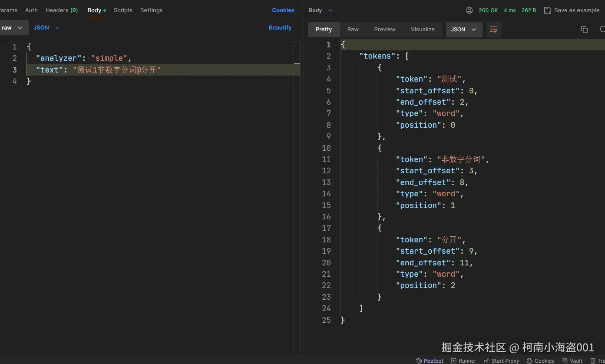The width and height of the screenshot is (605, 364).
Task: Click response line number 10
Action: click(326, 148)
